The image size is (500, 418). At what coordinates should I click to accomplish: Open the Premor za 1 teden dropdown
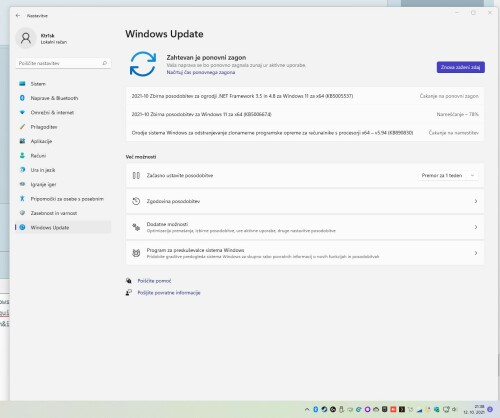pyautogui.click(x=448, y=175)
